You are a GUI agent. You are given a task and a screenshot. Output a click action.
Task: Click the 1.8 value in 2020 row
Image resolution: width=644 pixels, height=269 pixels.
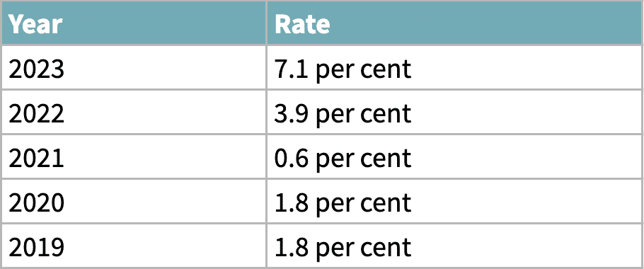tap(292, 202)
